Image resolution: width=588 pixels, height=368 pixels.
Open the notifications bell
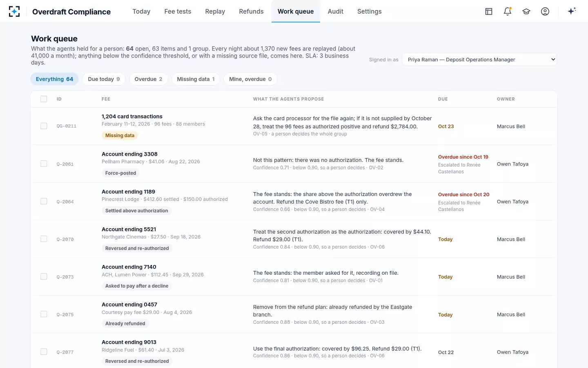(x=508, y=11)
